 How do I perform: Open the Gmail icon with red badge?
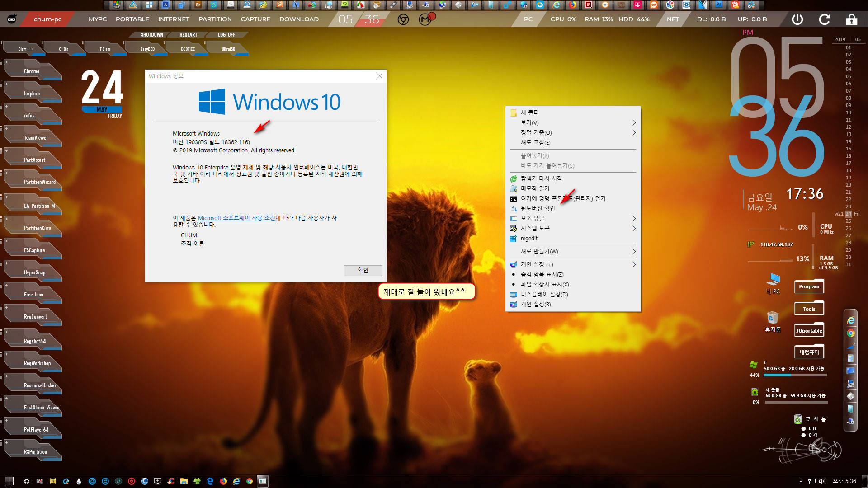425,19
